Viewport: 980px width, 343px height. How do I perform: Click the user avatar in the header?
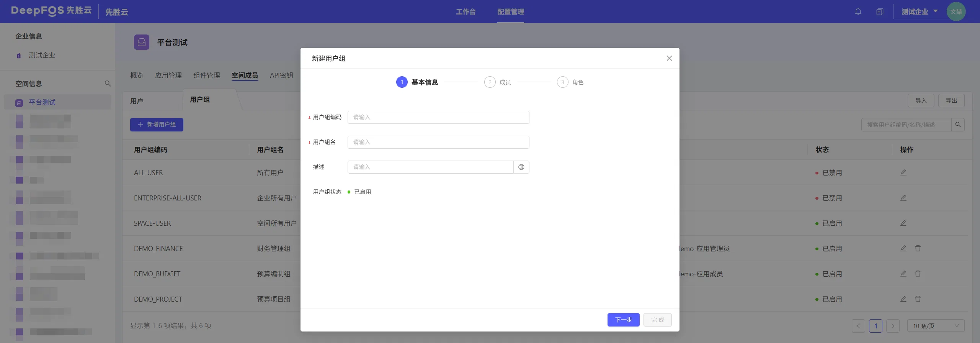click(x=956, y=11)
